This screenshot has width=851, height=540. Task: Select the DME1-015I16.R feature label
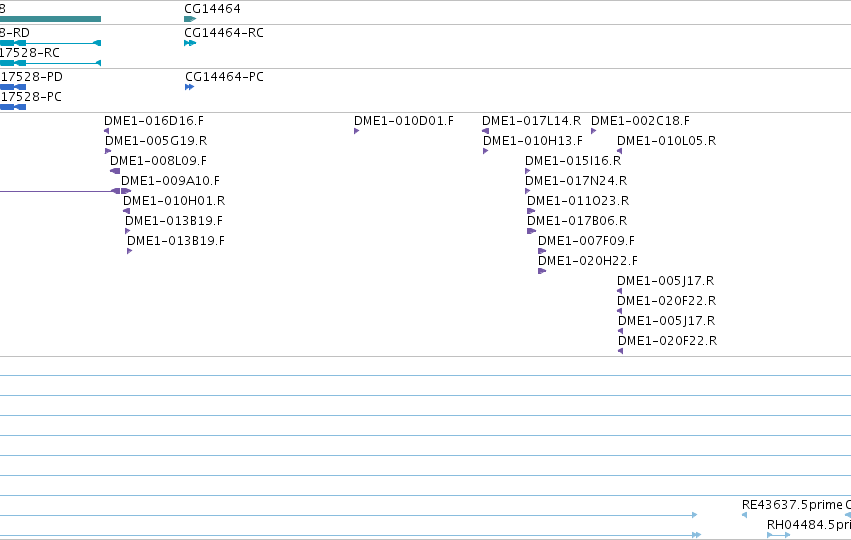click(x=573, y=161)
